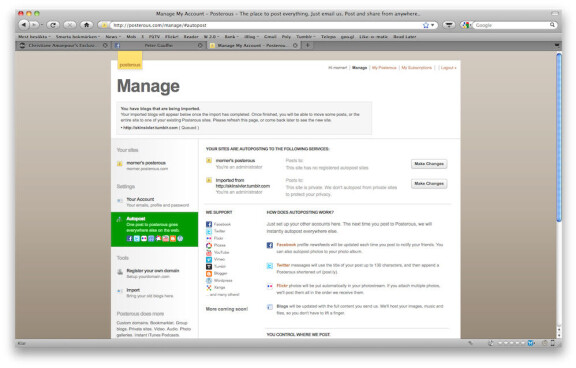Image resolution: width=576 pixels, height=368 pixels.
Task: Click the Google search engine icon
Action: pos(466,25)
